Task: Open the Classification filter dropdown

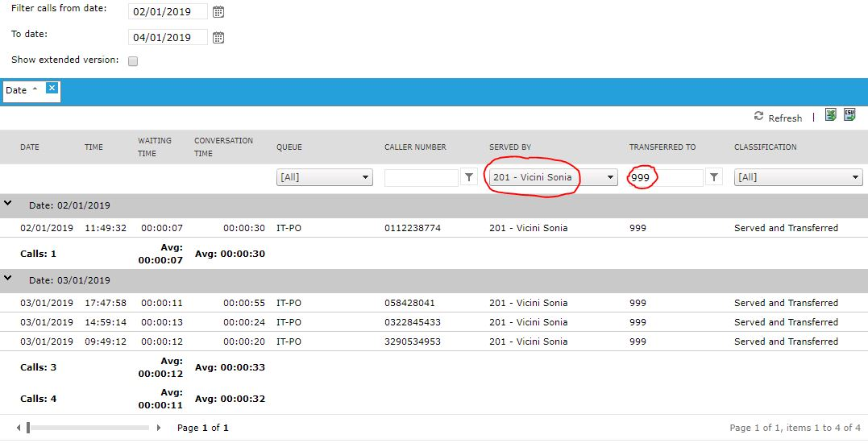Action: coord(798,177)
